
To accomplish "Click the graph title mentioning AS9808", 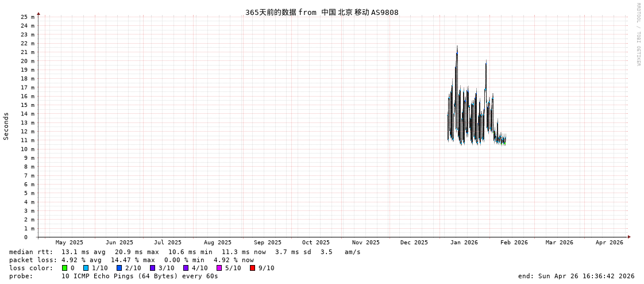I will (322, 12).
